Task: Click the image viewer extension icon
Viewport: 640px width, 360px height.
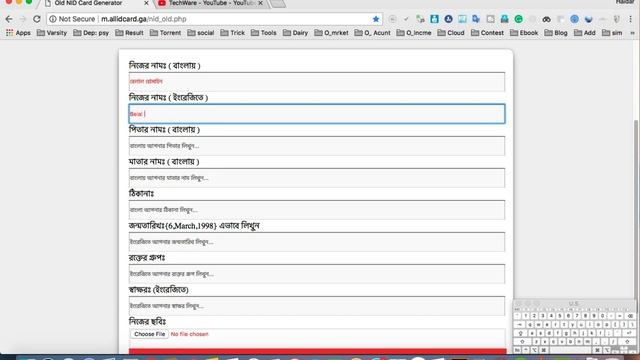Action: (462, 19)
